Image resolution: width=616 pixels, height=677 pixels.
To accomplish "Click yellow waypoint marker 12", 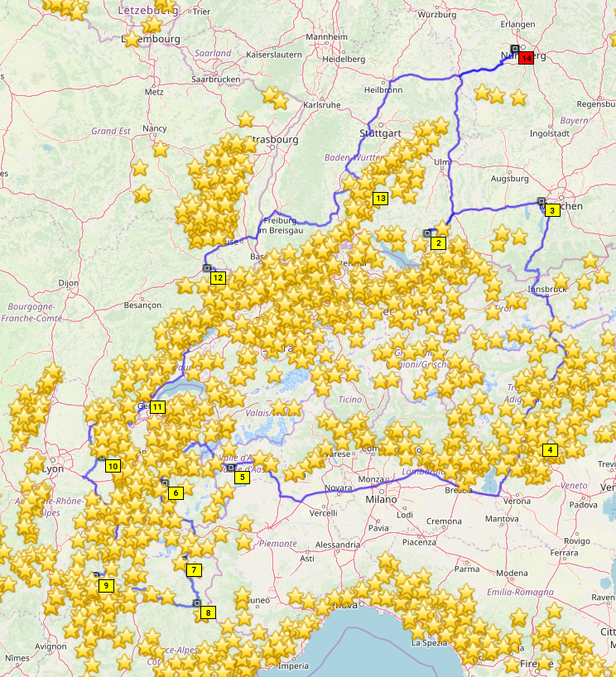I will coord(218,278).
